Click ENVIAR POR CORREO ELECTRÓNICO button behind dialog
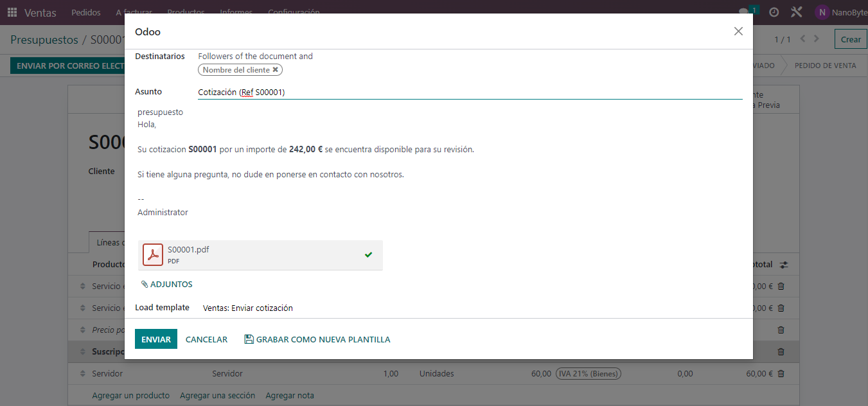The width and height of the screenshot is (868, 406). coord(67,66)
